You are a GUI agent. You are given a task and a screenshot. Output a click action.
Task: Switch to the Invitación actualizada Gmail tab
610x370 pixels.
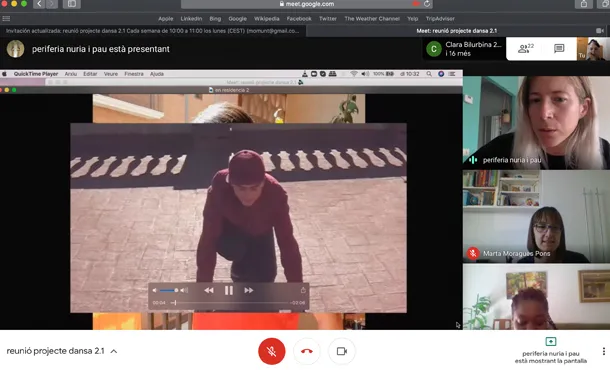click(153, 31)
